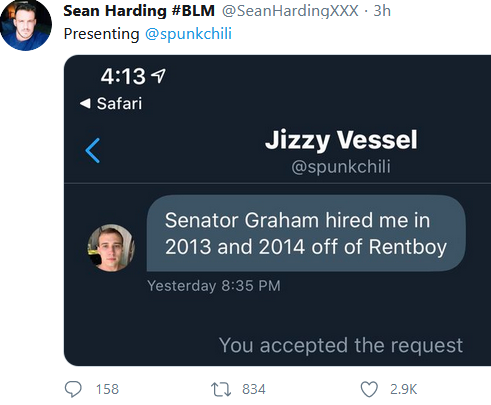Click the gray @spunkchili handle under the title
The image size is (491, 405).
click(341, 166)
